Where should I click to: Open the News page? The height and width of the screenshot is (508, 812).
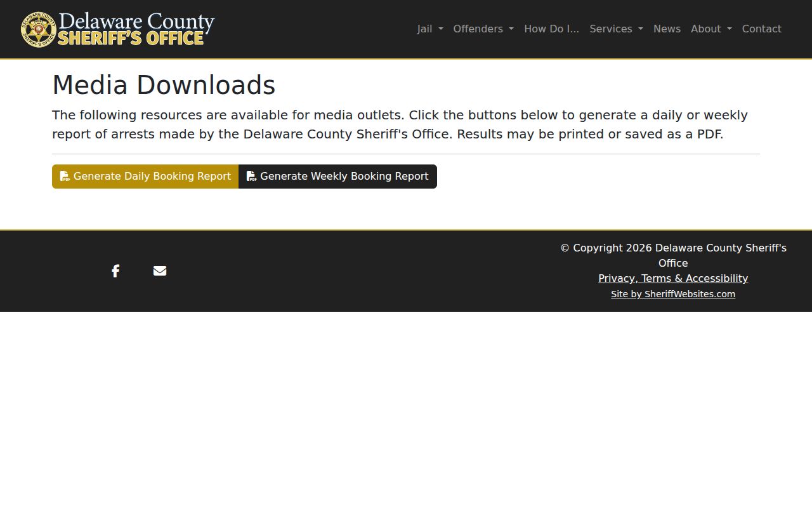point(667,29)
